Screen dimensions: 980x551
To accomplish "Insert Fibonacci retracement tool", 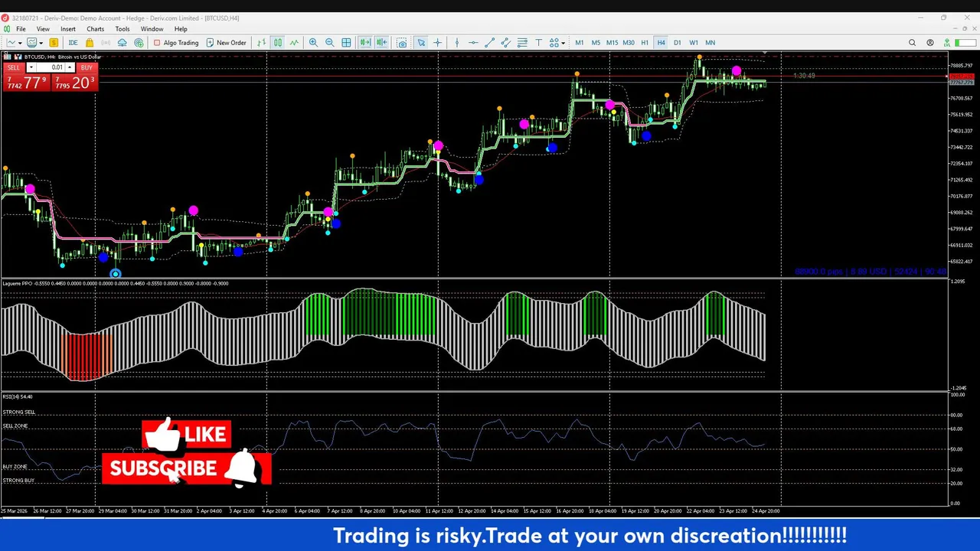I will 522,43.
